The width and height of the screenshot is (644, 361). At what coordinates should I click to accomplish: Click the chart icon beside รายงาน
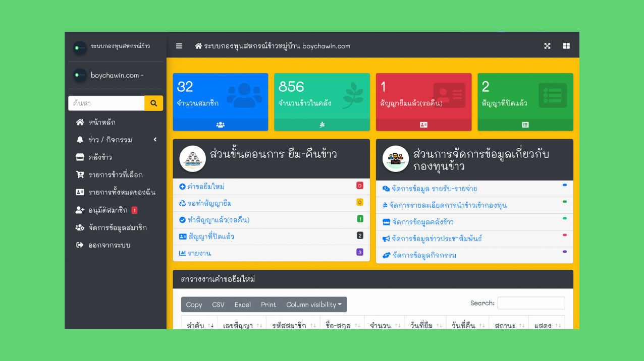tap(183, 253)
